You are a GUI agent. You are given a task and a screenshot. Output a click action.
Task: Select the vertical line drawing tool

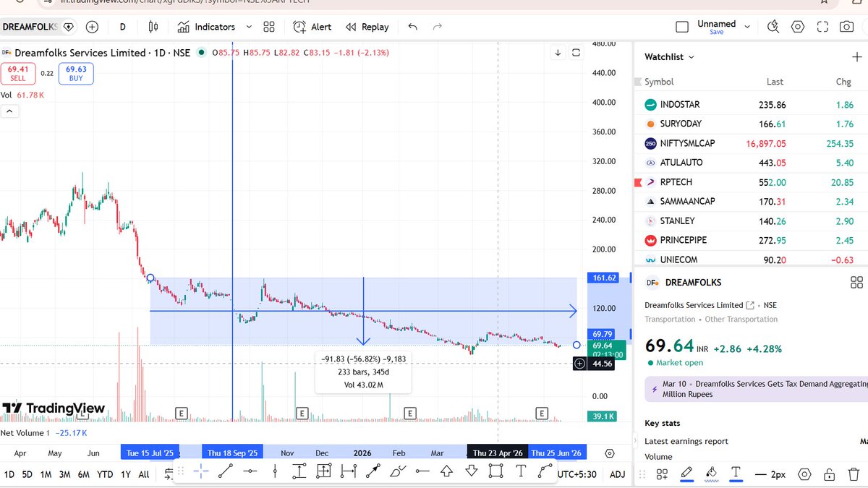pos(275,471)
